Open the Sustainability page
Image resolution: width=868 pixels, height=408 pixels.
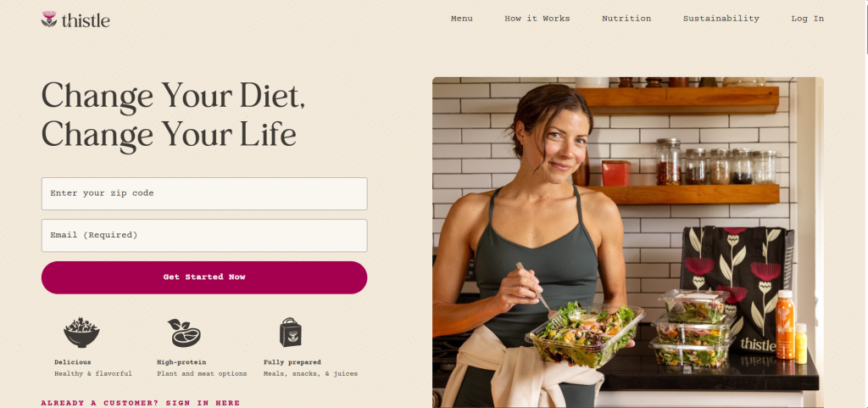click(721, 19)
